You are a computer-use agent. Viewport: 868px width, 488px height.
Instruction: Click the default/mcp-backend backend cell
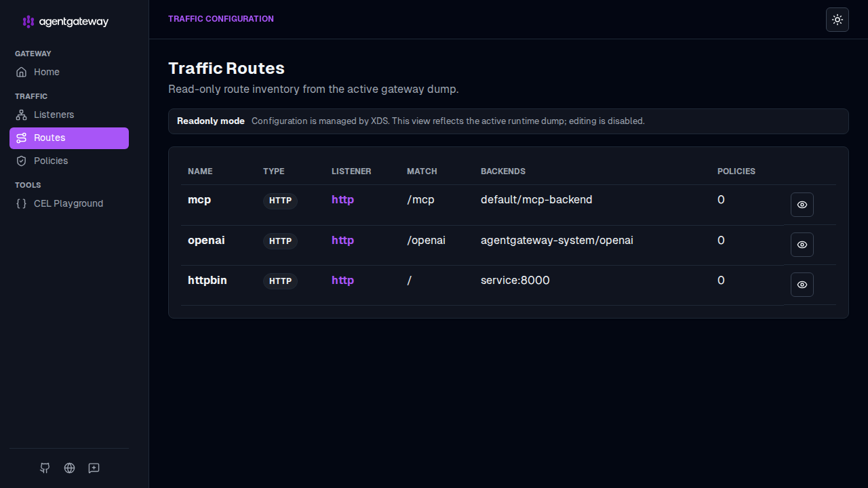(x=536, y=200)
